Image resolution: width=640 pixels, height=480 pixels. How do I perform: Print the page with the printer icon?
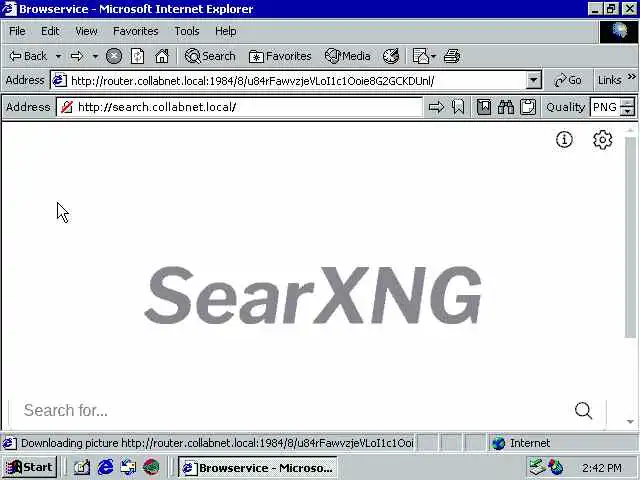click(452, 56)
